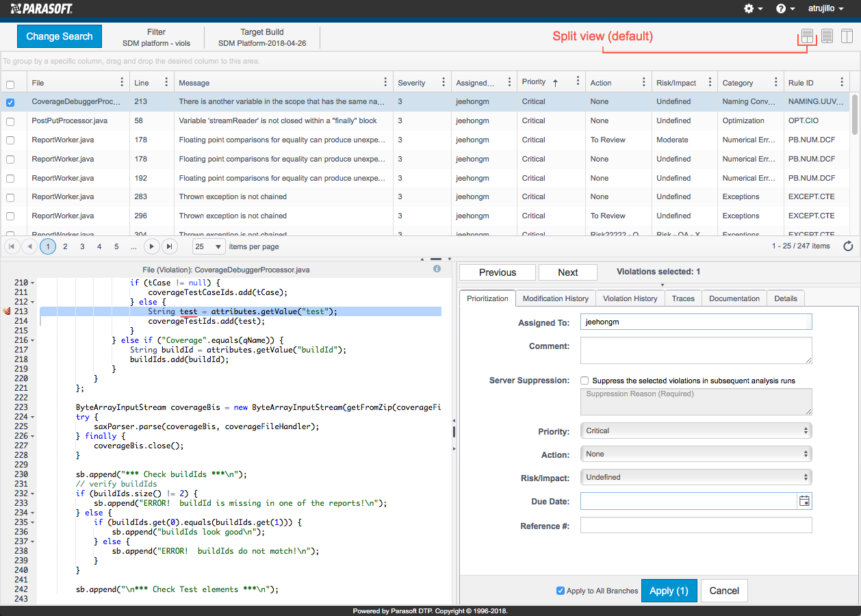This screenshot has width=861, height=616.
Task: Click the Next violation button
Action: 568,272
